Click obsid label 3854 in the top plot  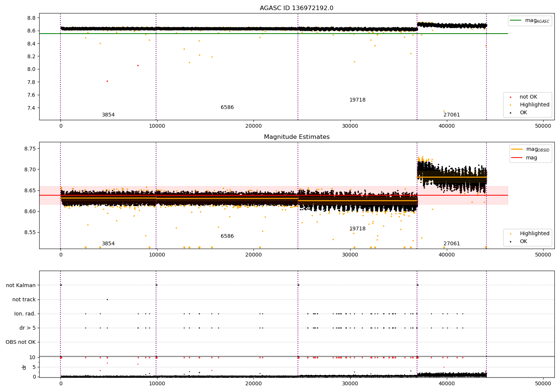coord(108,115)
